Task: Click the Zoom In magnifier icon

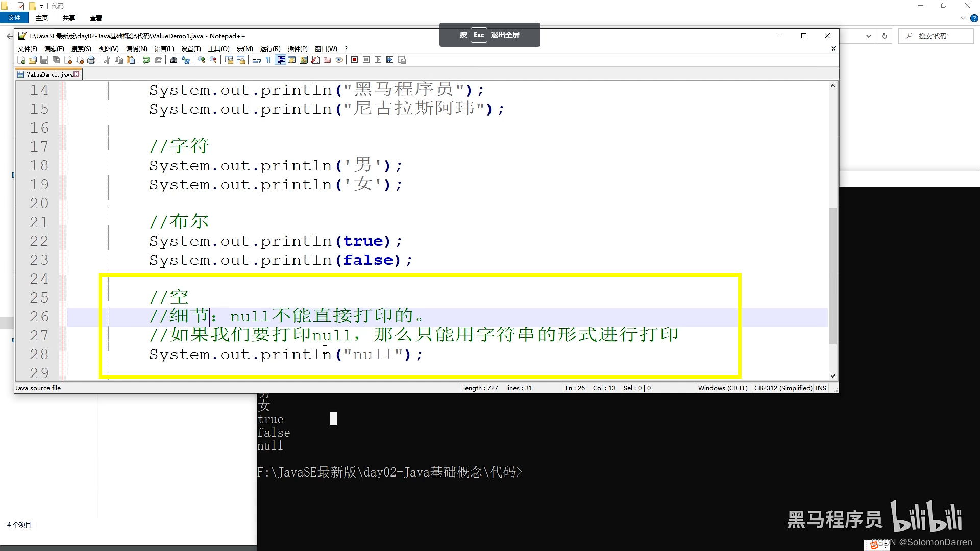Action: coord(202,60)
